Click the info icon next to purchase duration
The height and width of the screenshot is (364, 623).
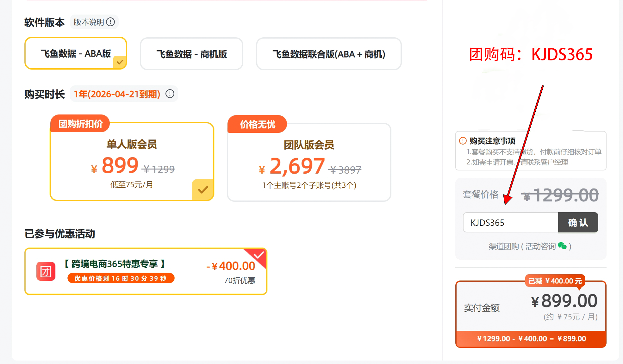tap(170, 94)
